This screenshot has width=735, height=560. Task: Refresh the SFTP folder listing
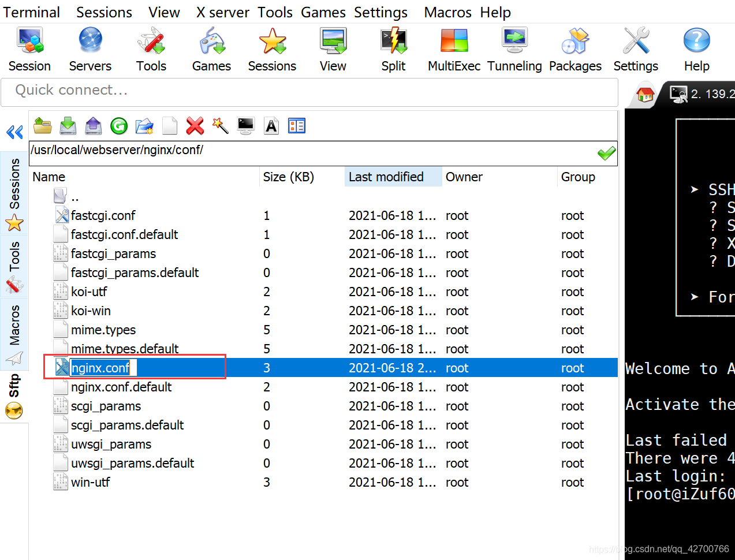119,125
